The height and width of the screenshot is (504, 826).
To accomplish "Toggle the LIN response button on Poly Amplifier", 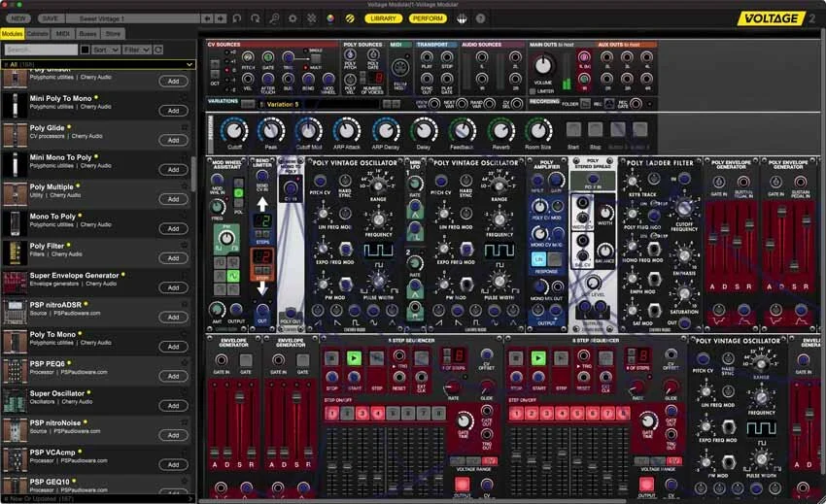I will pos(538,259).
